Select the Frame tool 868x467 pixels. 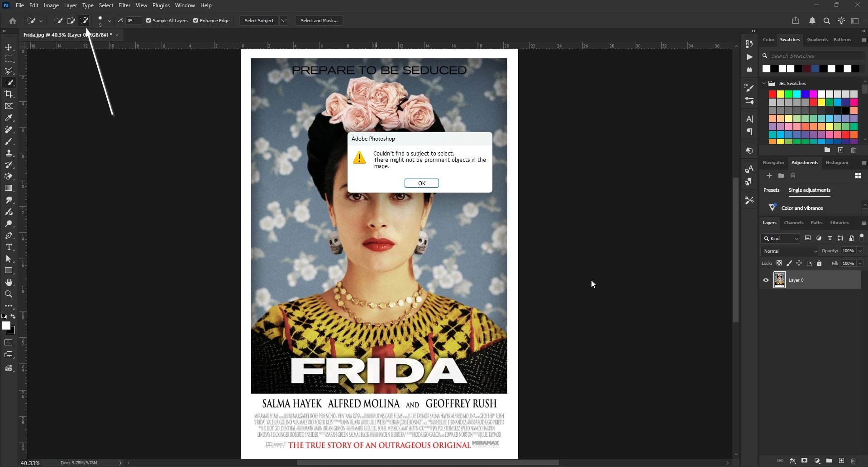[x=9, y=106]
